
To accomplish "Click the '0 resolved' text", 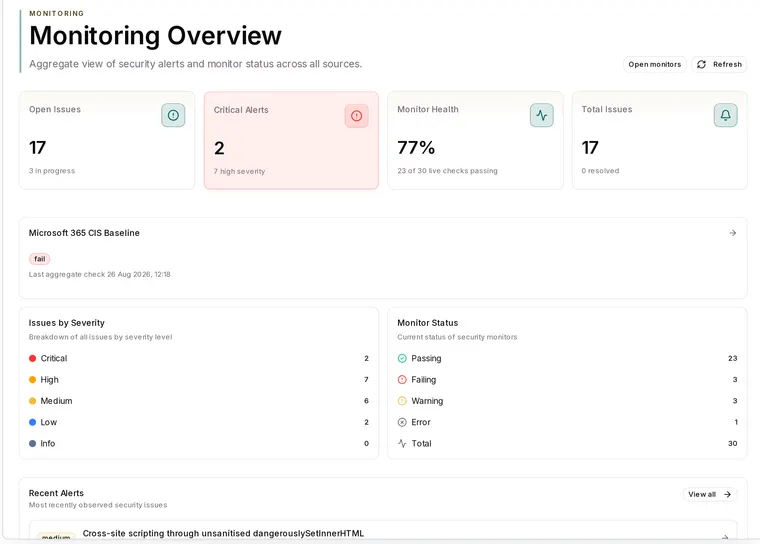I will [600, 171].
